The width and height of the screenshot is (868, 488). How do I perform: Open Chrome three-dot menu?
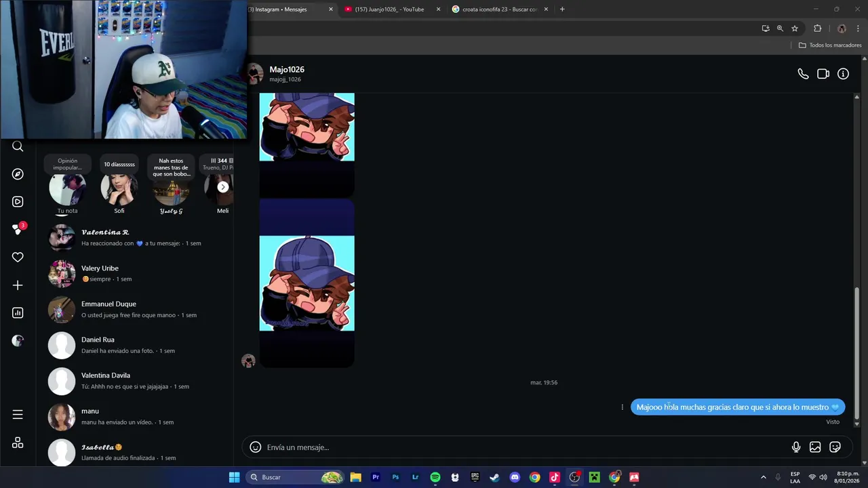pyautogui.click(x=858, y=28)
